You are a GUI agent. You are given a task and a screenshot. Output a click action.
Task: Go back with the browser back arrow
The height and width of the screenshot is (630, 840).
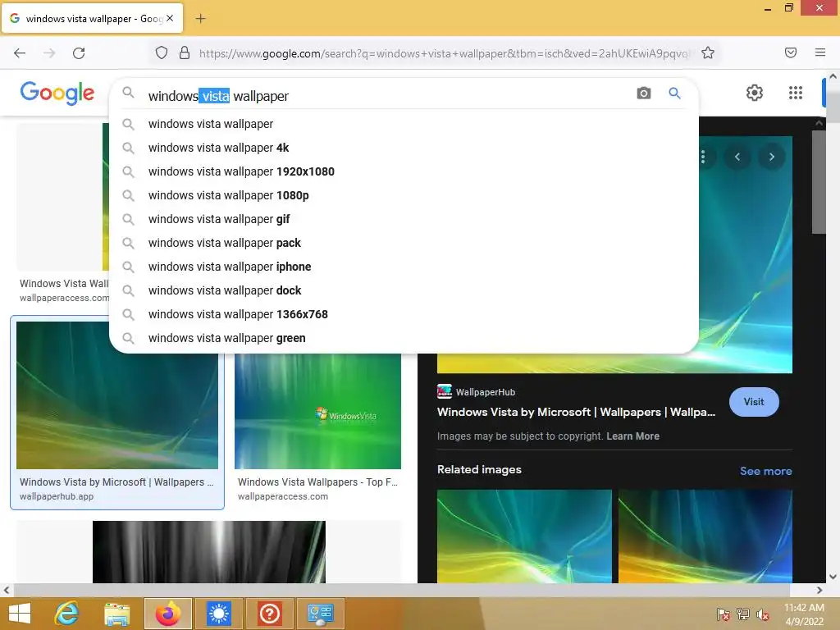pos(20,52)
